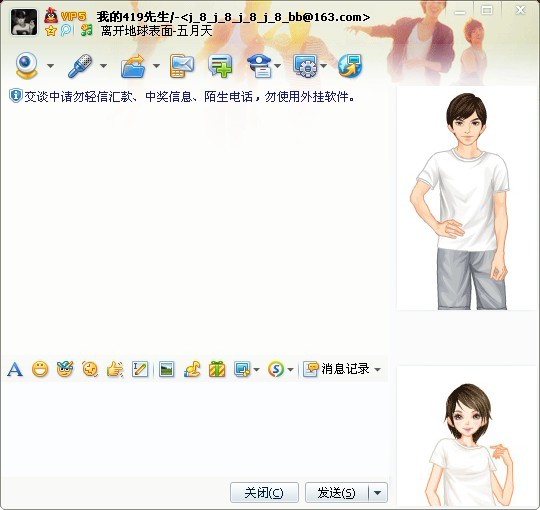540x510 pixels.
Task: Create a discussion group with green plus icon
Action: click(220, 66)
